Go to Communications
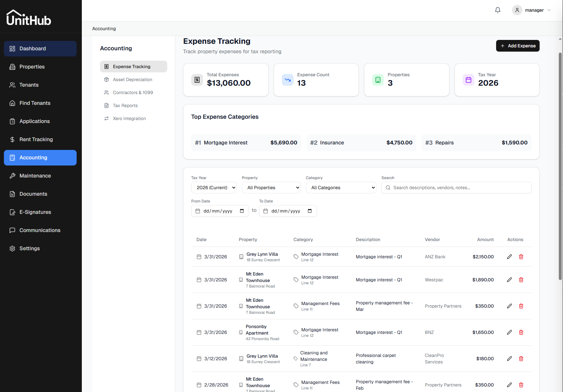This screenshot has width=563, height=392. click(40, 230)
